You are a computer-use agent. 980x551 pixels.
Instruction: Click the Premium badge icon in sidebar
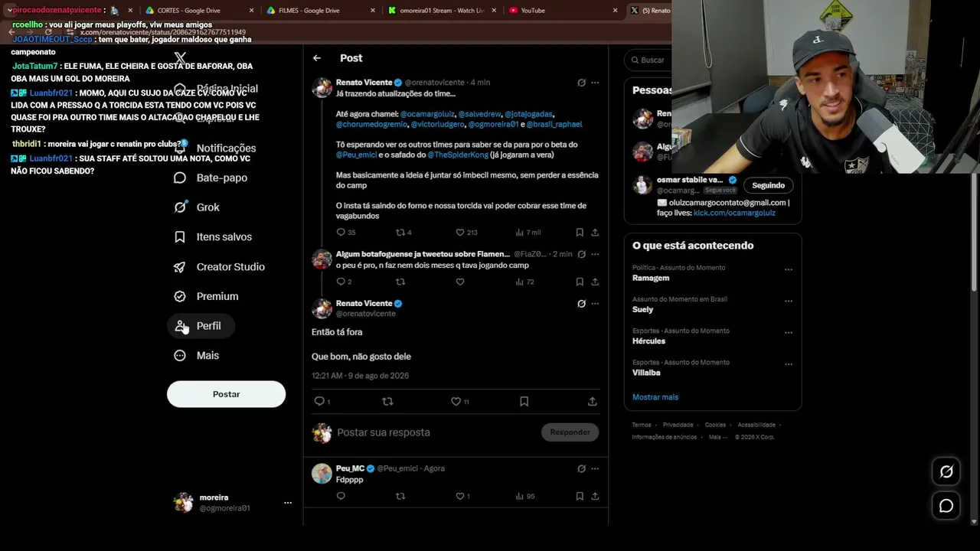[180, 296]
